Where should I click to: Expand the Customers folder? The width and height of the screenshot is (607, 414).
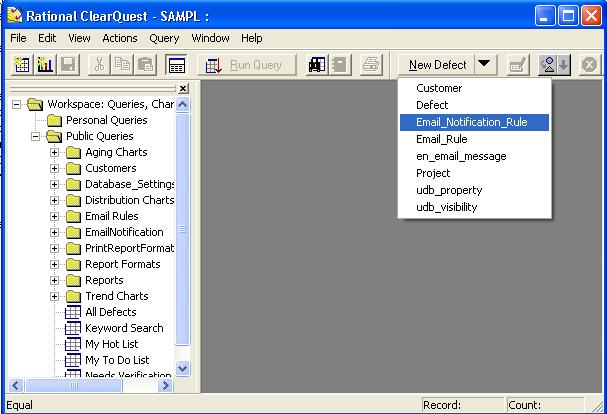tap(55, 168)
